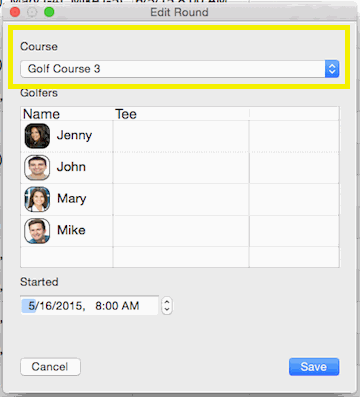Screen dimensions: 360x397
Task: Cancel editing the round
Action: coord(50,367)
